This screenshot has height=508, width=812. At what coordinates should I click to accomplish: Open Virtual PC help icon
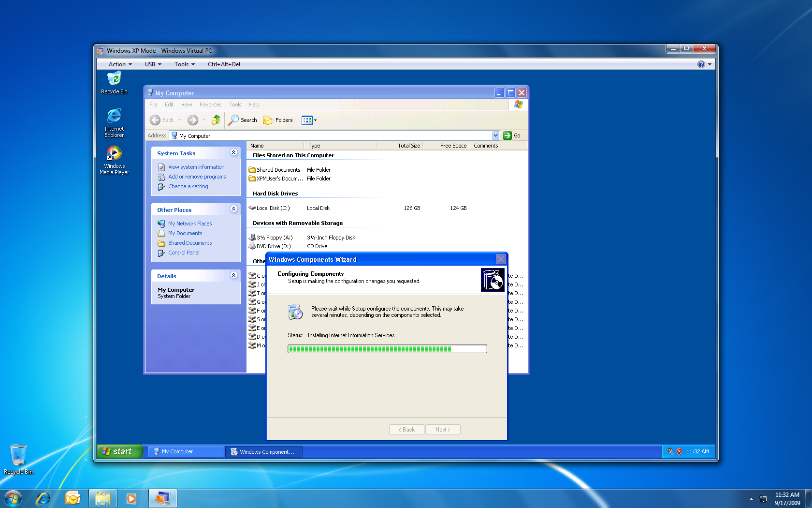[701, 64]
